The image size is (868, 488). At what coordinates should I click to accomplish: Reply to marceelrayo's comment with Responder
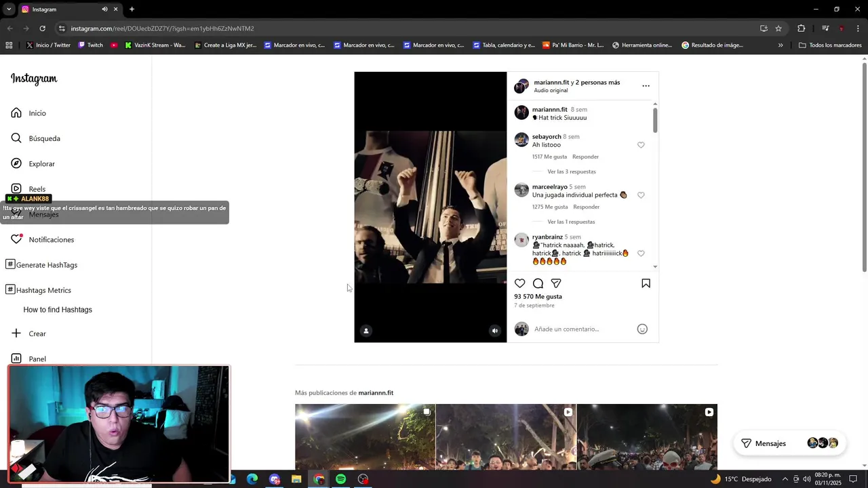point(586,207)
